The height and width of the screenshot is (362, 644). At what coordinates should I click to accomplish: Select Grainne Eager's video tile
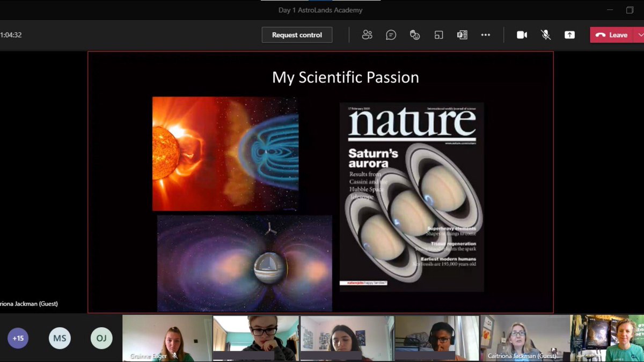[x=167, y=338]
